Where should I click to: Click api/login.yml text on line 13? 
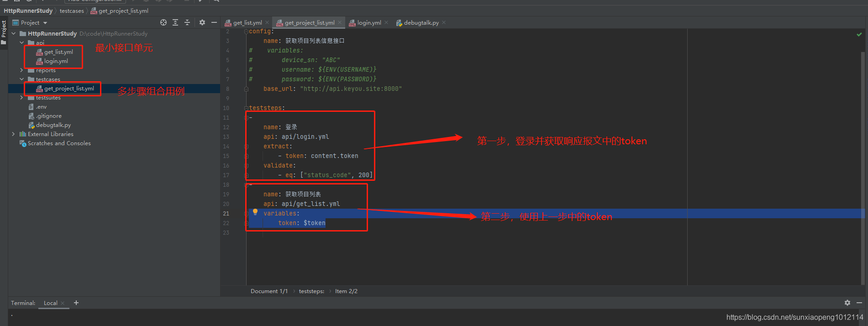305,137
